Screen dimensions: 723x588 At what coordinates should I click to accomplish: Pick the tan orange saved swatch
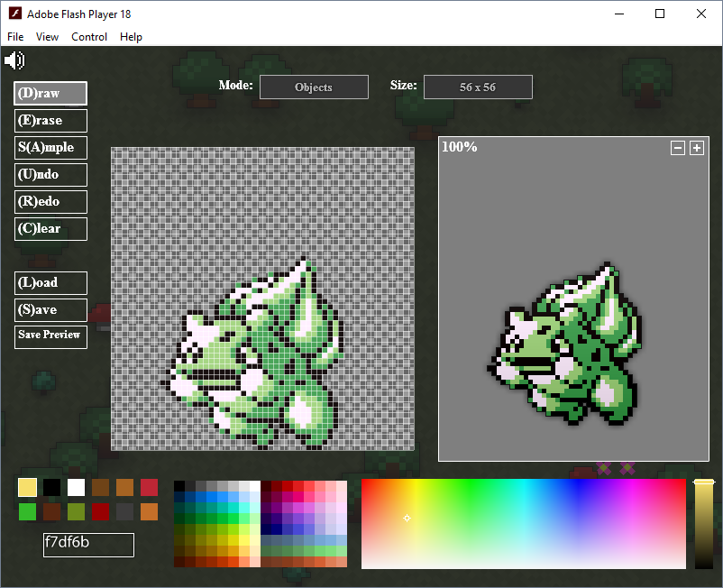125,488
